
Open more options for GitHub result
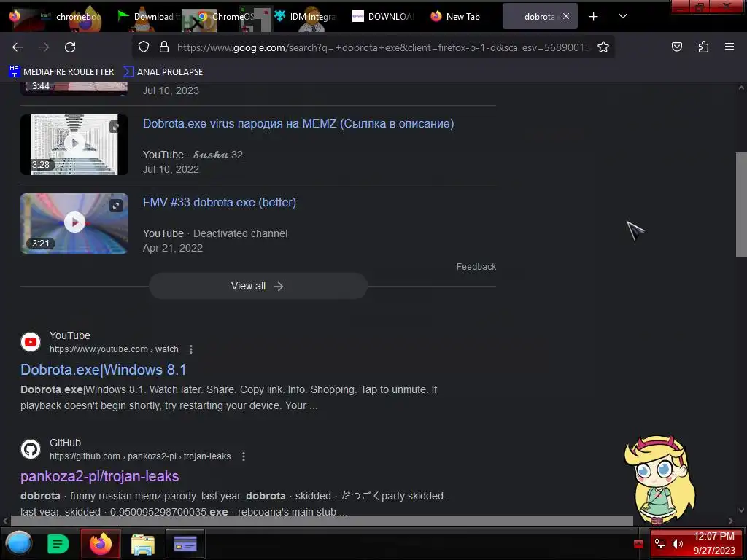(x=244, y=456)
